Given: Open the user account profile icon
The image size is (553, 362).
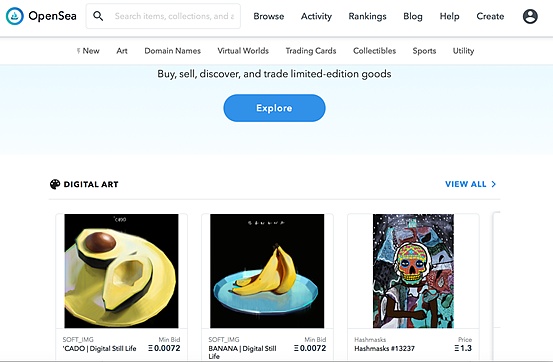Looking at the screenshot, I should point(530,16).
